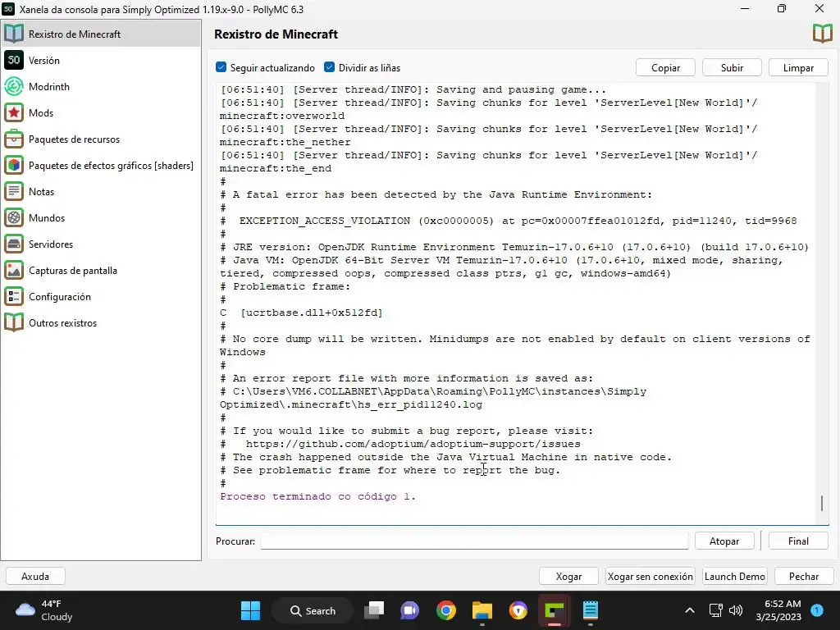Click Xogar sen conexión button

tap(650, 577)
